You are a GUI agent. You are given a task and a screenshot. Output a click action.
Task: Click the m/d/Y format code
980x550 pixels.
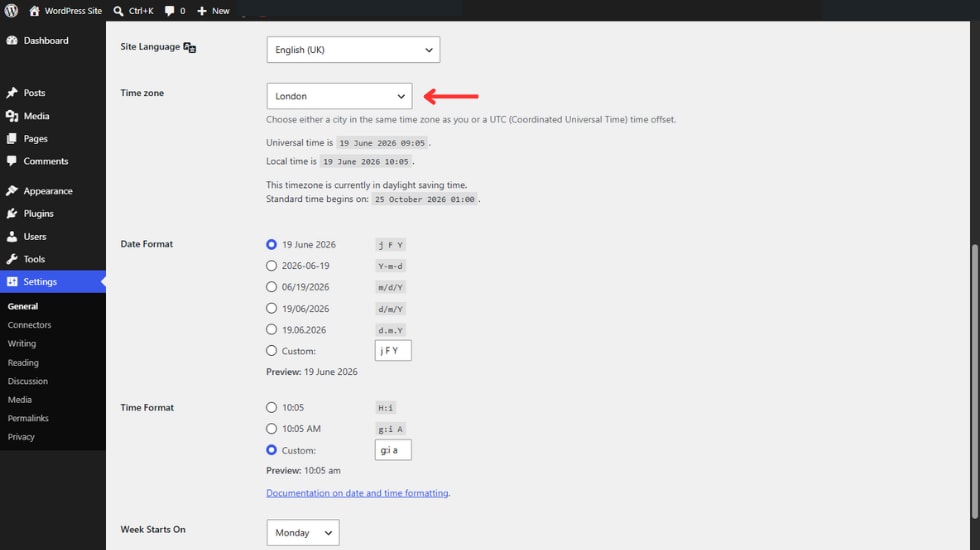(391, 288)
